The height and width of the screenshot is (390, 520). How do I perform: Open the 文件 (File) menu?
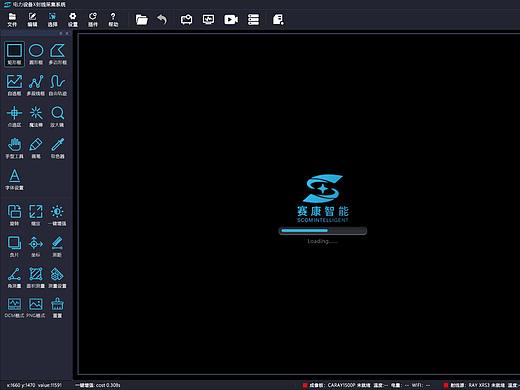click(12, 20)
